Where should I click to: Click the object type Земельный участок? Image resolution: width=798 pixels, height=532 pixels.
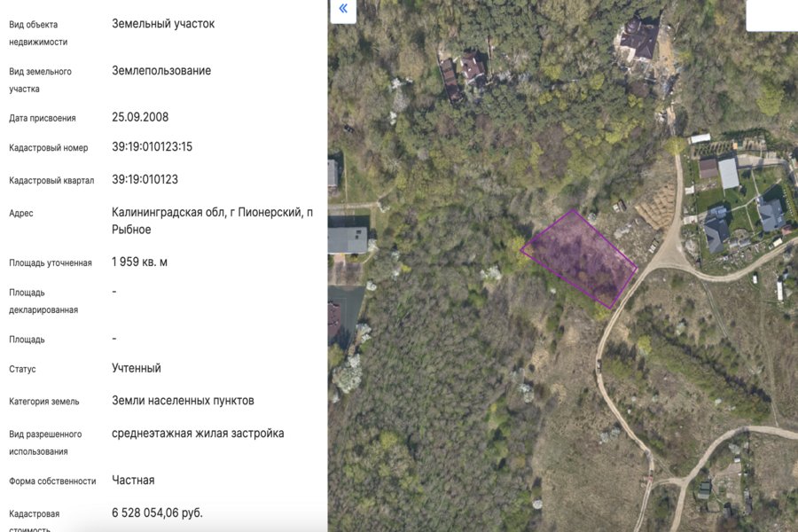[163, 24]
